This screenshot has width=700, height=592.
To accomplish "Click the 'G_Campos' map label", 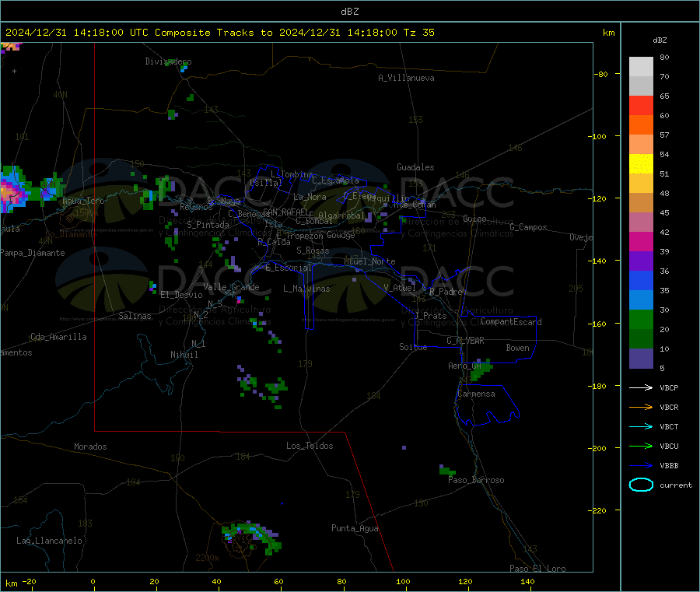I will [x=528, y=227].
